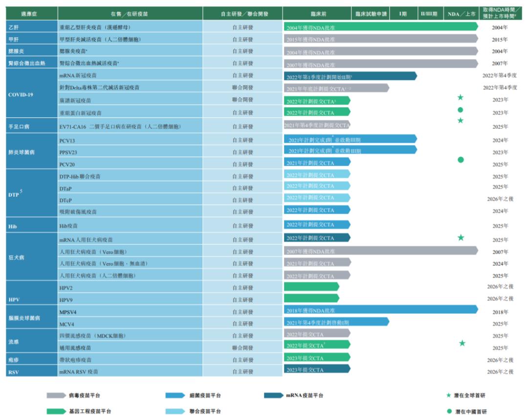The image size is (528, 420).
Task: Click the green star in 廣譜新冠疫苗 row
Action: [x=461, y=97]
